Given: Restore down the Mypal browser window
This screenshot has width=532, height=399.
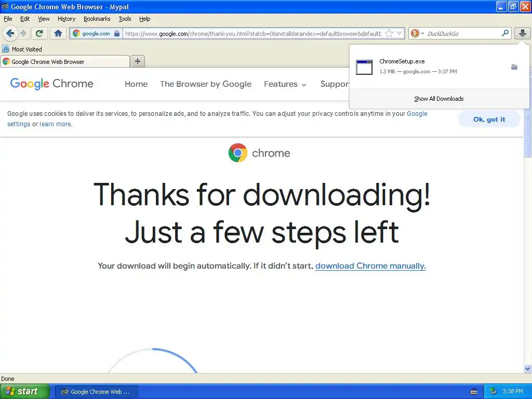Looking at the screenshot, I should tap(513, 6).
